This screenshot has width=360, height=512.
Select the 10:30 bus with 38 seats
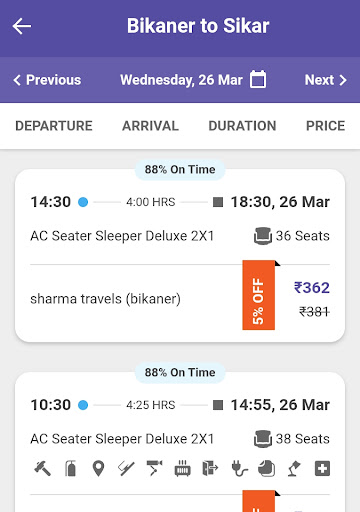pos(180,442)
